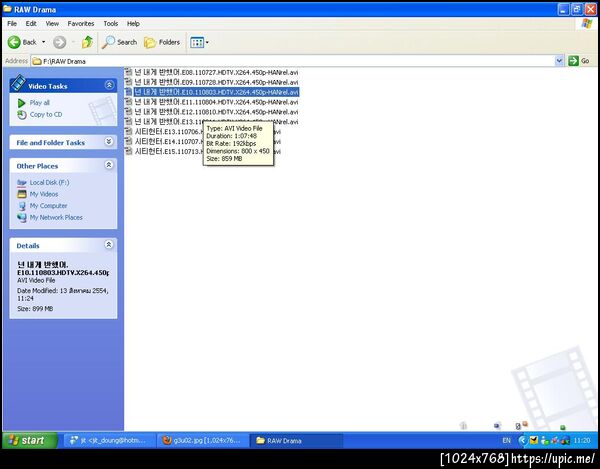The height and width of the screenshot is (469, 600).
Task: Click the Go button
Action: (579, 61)
